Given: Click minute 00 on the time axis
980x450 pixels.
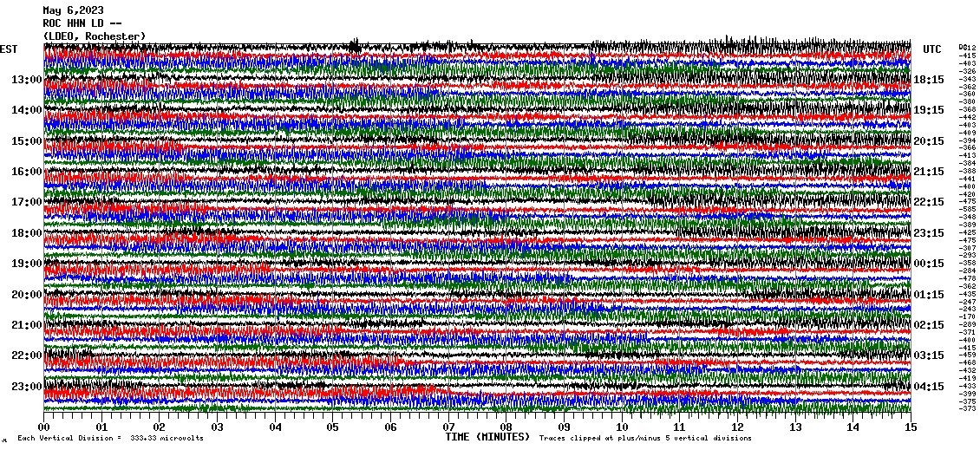Looking at the screenshot, I should (45, 427).
